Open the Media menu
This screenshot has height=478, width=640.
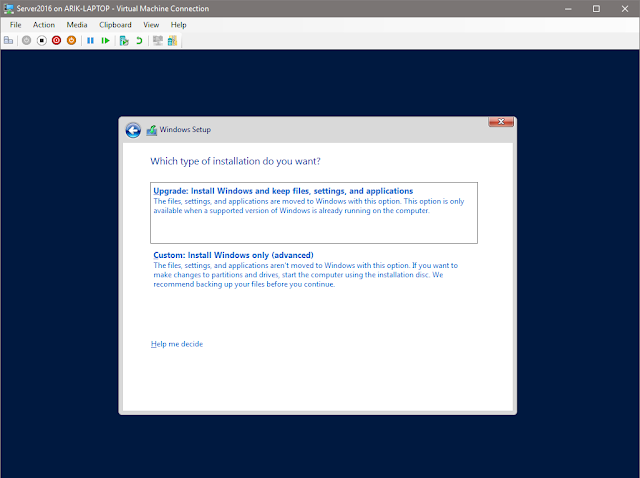(x=77, y=25)
